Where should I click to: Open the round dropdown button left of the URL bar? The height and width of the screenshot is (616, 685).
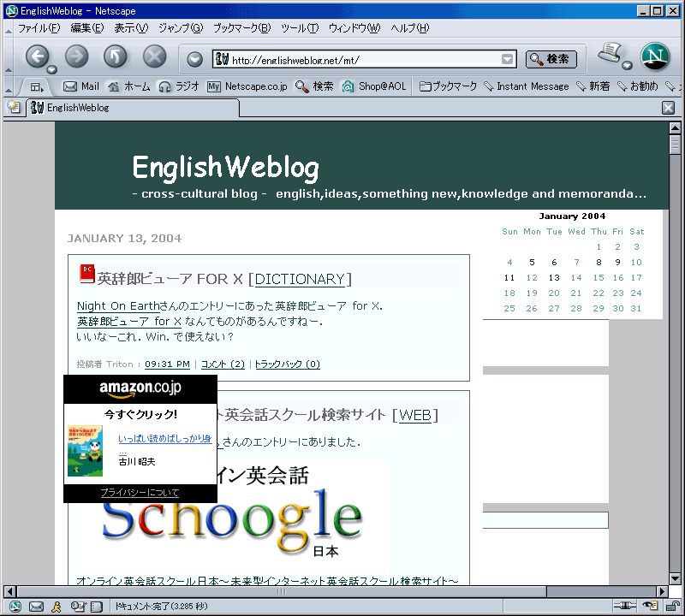click(195, 59)
